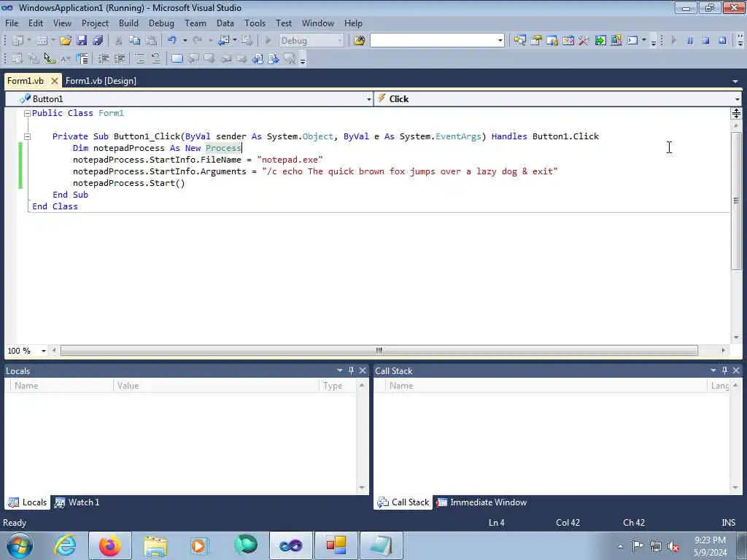Click the Navigate Forward icon
747x560 pixels.
click(247, 41)
